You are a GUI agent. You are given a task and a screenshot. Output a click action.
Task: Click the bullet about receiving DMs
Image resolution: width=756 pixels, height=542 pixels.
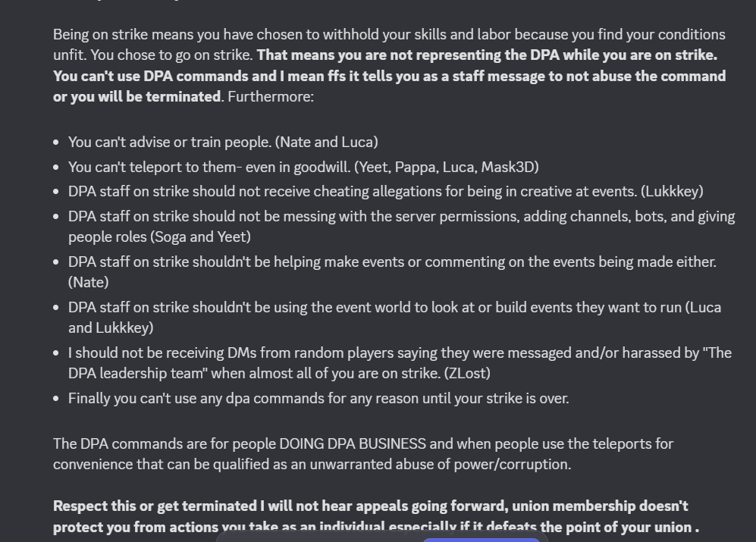click(400, 353)
